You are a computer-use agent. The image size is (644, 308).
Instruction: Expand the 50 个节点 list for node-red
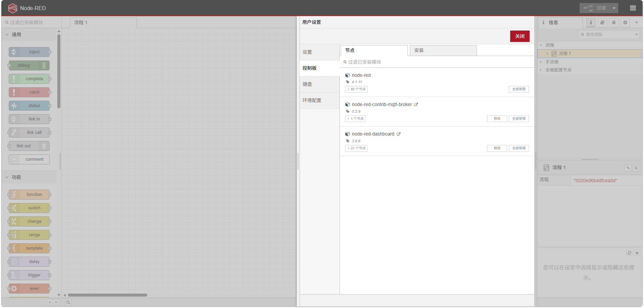pos(356,89)
